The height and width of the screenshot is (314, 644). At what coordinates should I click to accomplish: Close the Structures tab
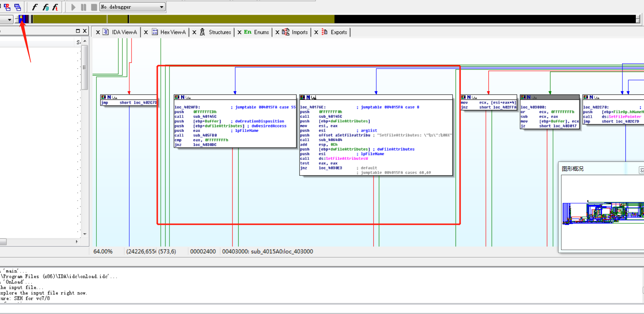(x=194, y=32)
